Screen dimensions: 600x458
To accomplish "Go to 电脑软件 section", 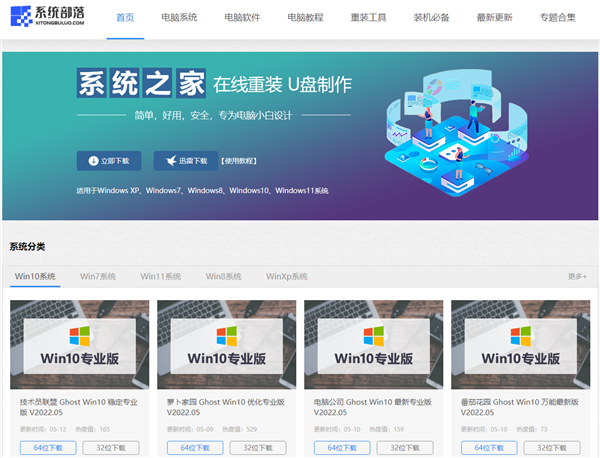I will click(x=242, y=18).
